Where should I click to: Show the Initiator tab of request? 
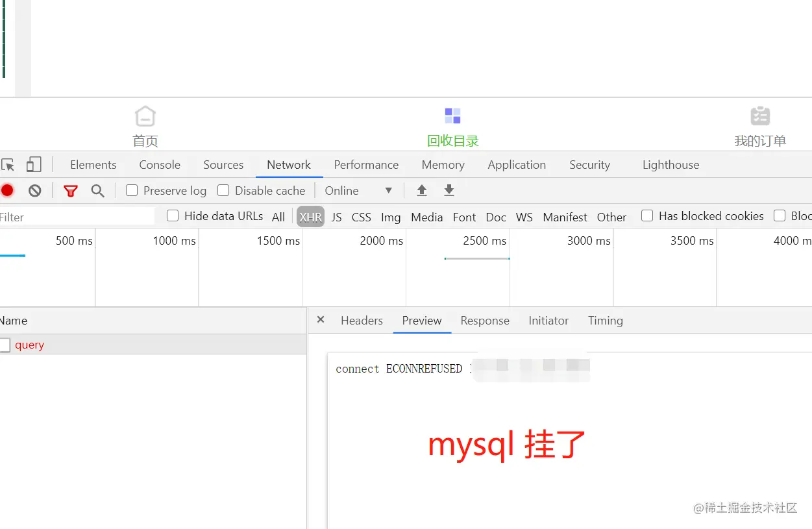(x=548, y=321)
